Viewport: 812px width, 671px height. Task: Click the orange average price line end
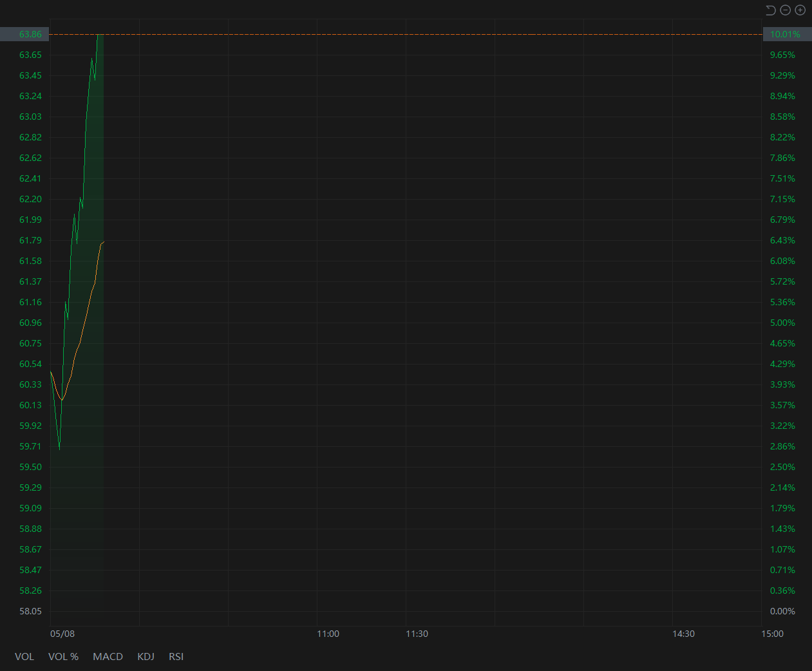(102, 242)
